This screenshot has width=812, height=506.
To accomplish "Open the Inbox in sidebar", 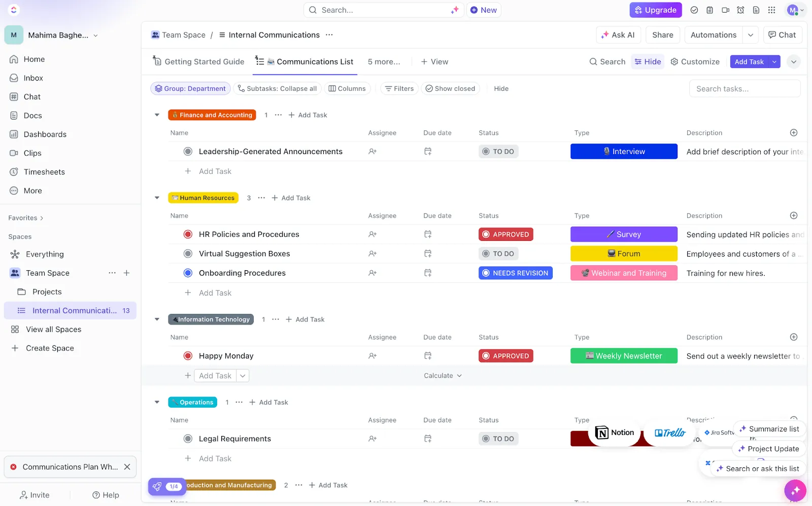I will click(33, 78).
